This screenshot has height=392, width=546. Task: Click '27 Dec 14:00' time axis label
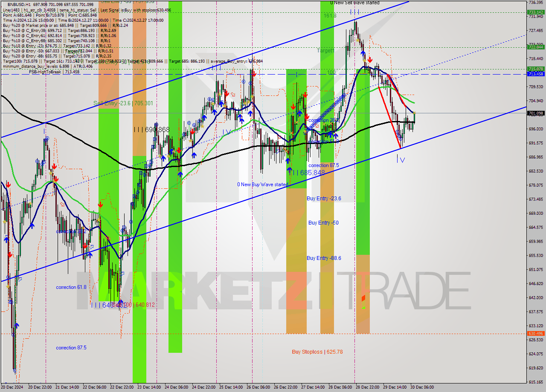(x=313, y=387)
